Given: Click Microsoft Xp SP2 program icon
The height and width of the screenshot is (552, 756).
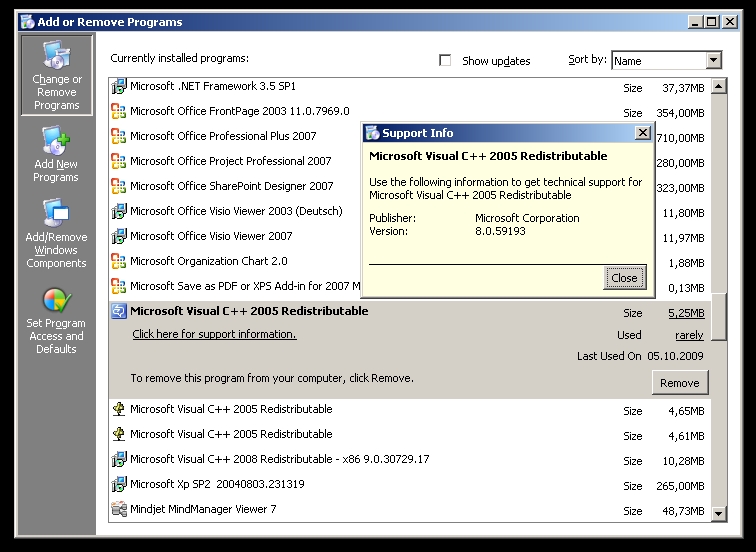Looking at the screenshot, I should 119,484.
